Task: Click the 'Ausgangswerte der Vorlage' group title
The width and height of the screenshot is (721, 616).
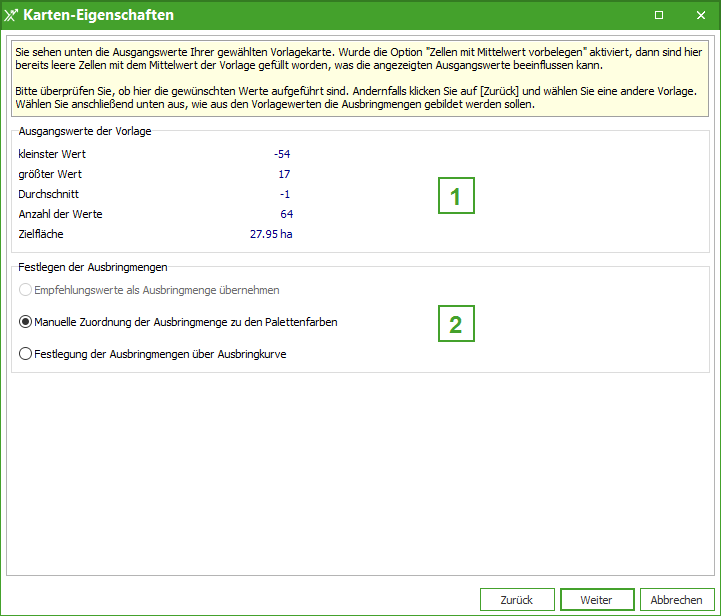Action: pos(85,131)
